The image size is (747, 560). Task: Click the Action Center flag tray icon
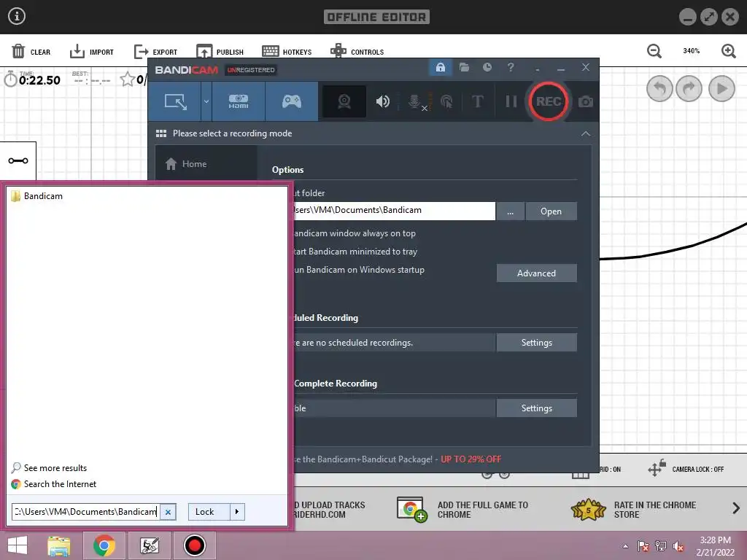643,546
